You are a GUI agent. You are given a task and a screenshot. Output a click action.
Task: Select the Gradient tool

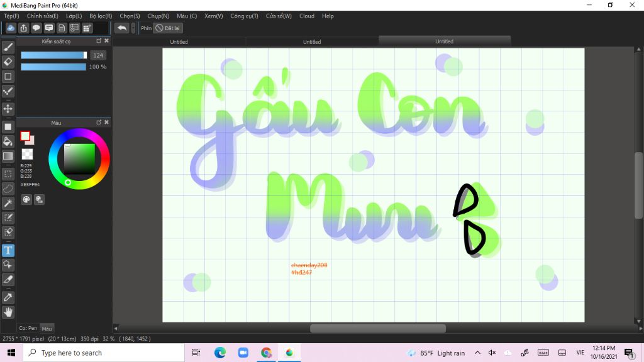(8, 156)
